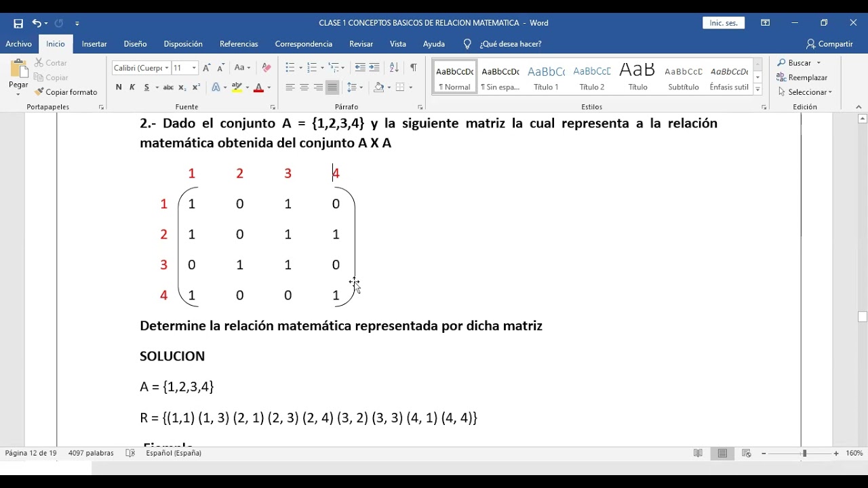This screenshot has width=868, height=488.
Task: Clear all formatting icon
Action: (x=266, y=68)
